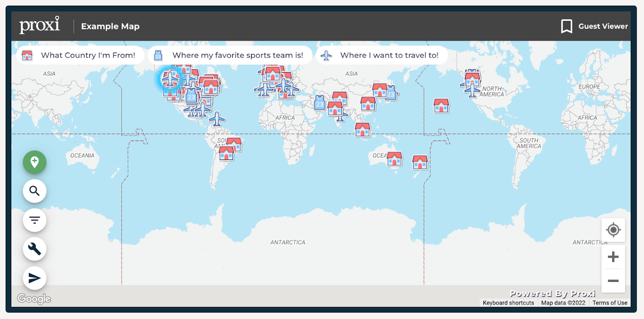Center map using my location button

click(613, 230)
